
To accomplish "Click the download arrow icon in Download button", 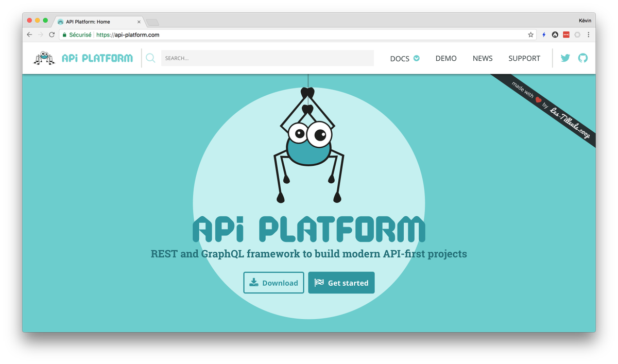I will [x=254, y=282].
